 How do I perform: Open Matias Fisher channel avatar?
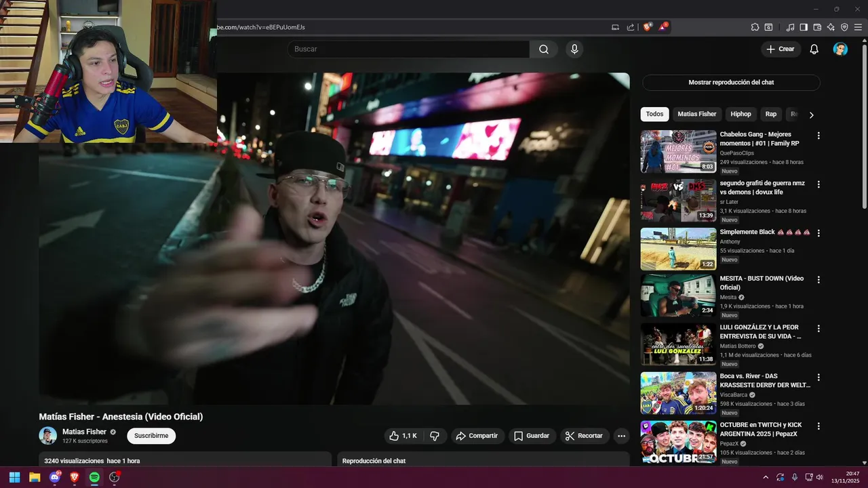point(47,436)
